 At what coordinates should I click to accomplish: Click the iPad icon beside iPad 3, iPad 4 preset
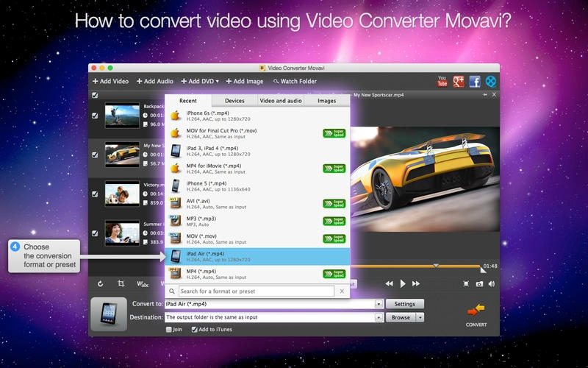coord(175,151)
